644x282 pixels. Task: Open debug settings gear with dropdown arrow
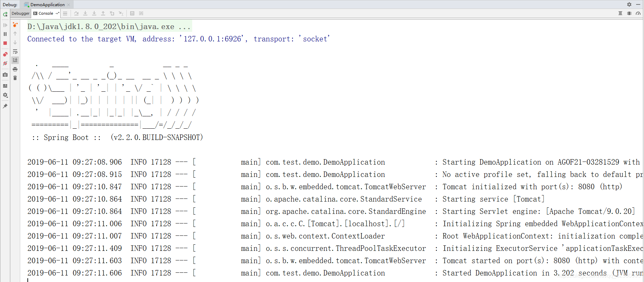[5, 95]
